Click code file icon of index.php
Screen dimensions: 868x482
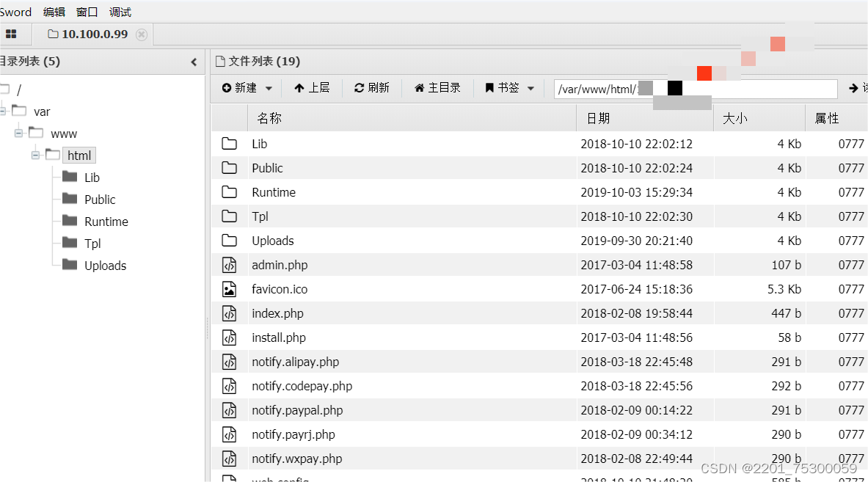(229, 313)
